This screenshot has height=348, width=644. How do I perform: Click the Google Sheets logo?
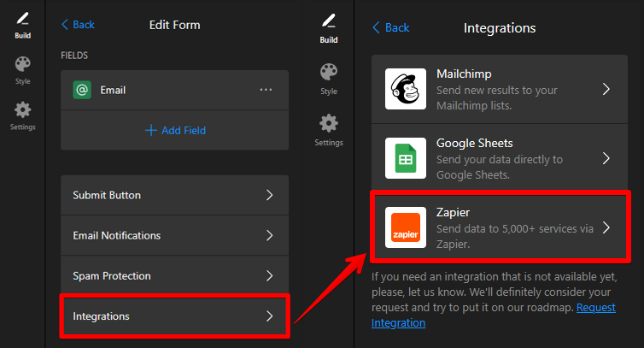(406, 158)
